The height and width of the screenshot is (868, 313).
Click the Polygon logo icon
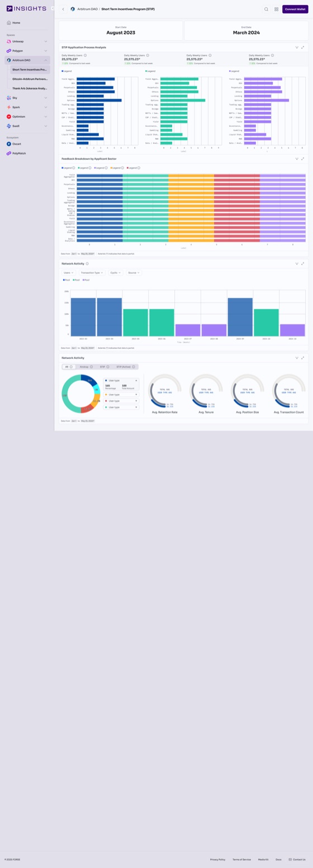tap(9, 51)
